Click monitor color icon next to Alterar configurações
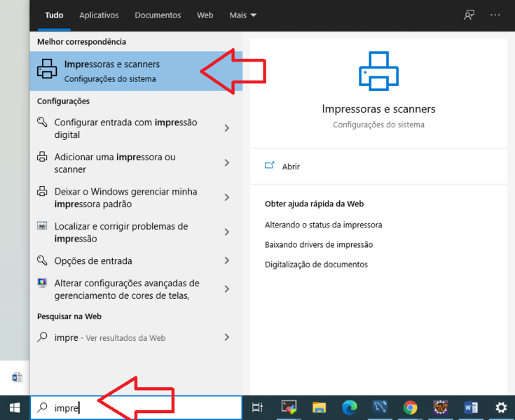515x420 pixels. pos(42,283)
